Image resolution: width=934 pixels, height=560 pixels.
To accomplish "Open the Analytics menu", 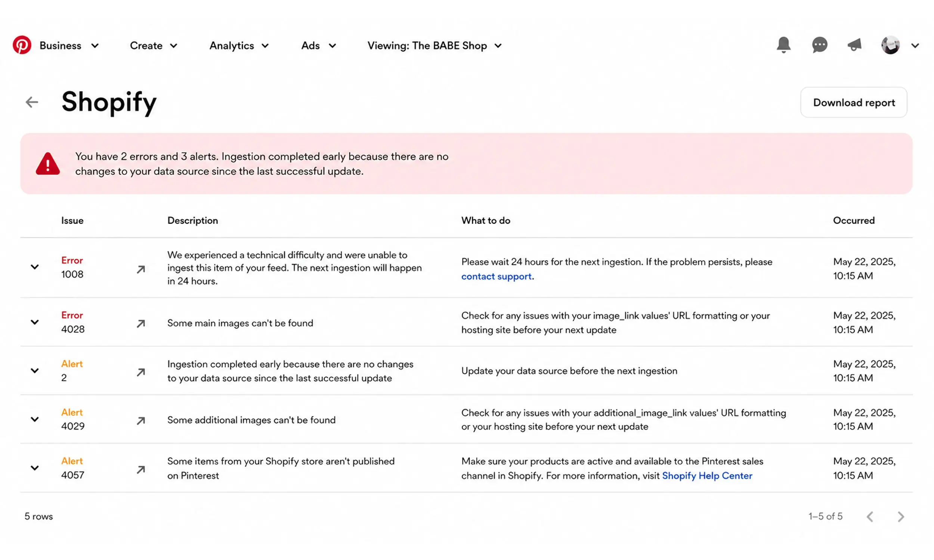I will (x=239, y=46).
